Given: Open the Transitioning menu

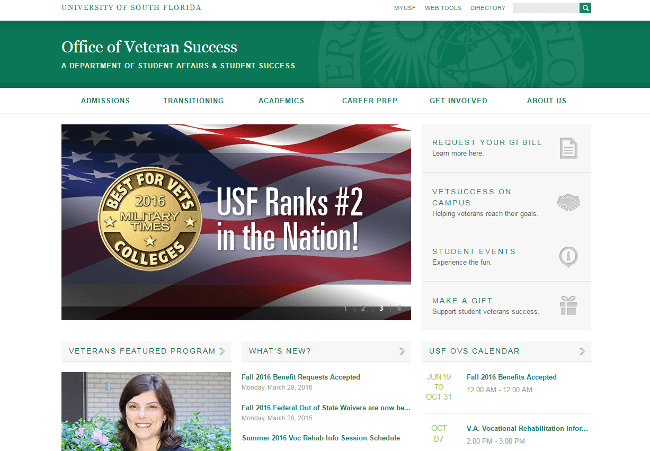Looking at the screenshot, I should point(194,101).
